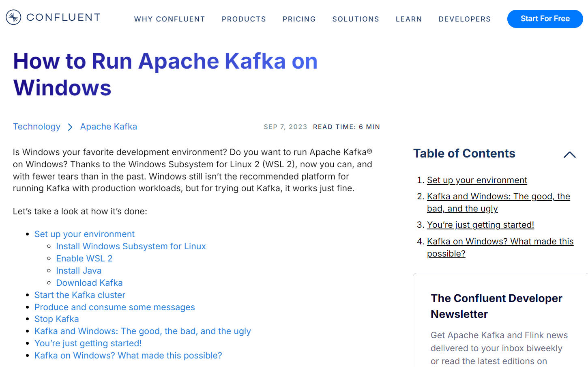Follow You're just getting started link in article list
Image resolution: width=588 pixels, height=367 pixels.
pyautogui.click(x=88, y=343)
